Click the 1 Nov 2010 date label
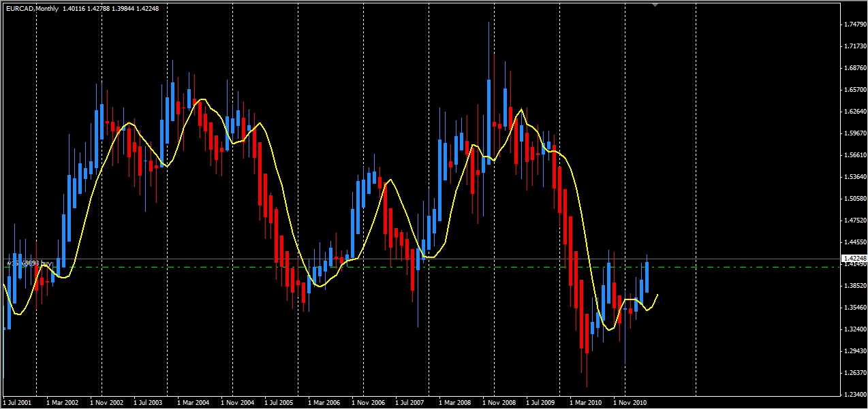This screenshot has height=409, width=868. tap(630, 402)
